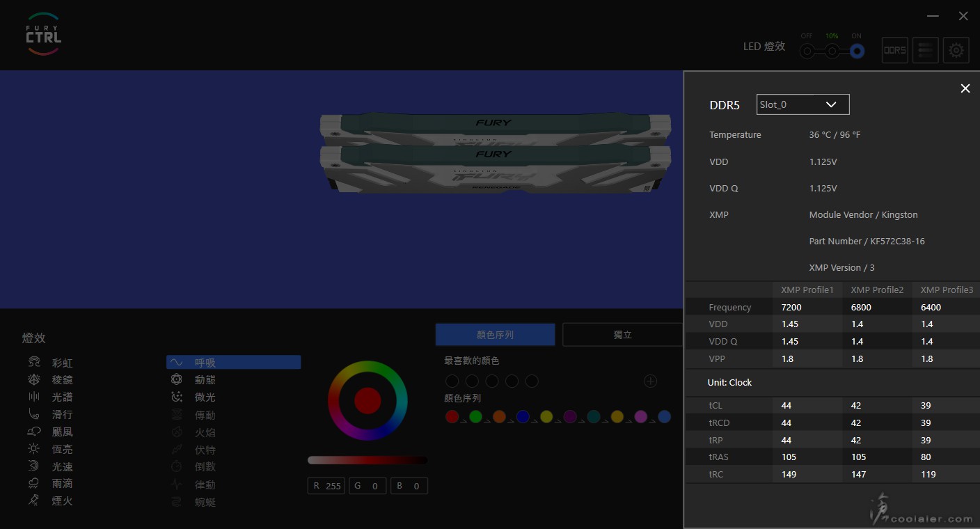Set LED effect to OFF

point(807,51)
